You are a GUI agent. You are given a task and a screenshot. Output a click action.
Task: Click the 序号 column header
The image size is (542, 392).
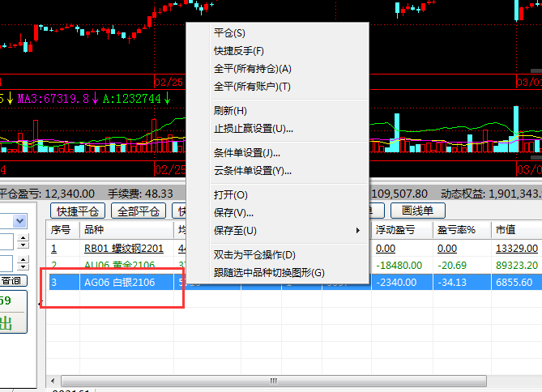pyautogui.click(x=63, y=230)
